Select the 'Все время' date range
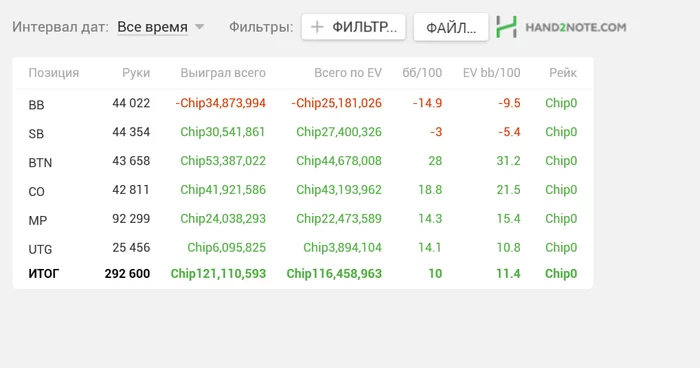The height and width of the screenshot is (368, 700). (152, 27)
